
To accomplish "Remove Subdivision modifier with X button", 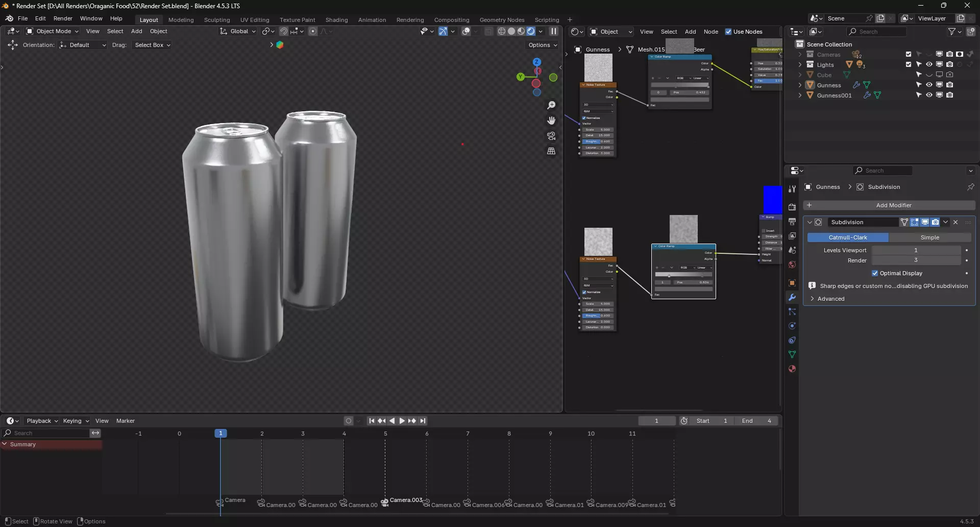I will click(955, 222).
